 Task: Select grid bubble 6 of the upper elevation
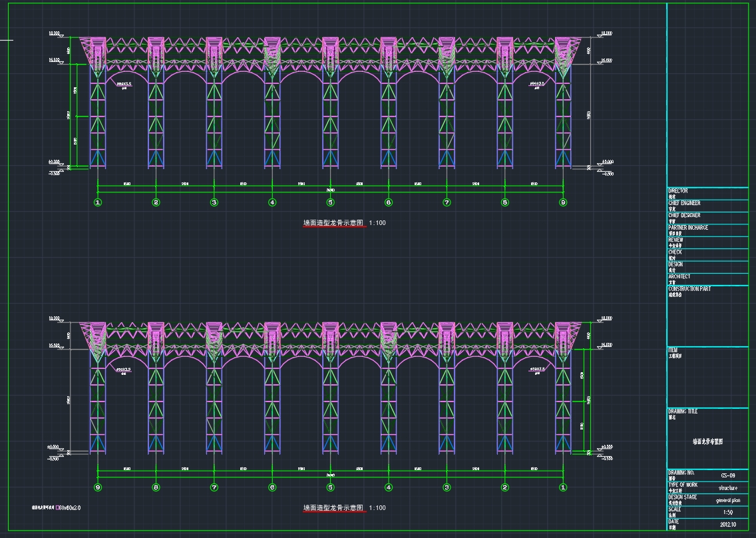point(389,202)
